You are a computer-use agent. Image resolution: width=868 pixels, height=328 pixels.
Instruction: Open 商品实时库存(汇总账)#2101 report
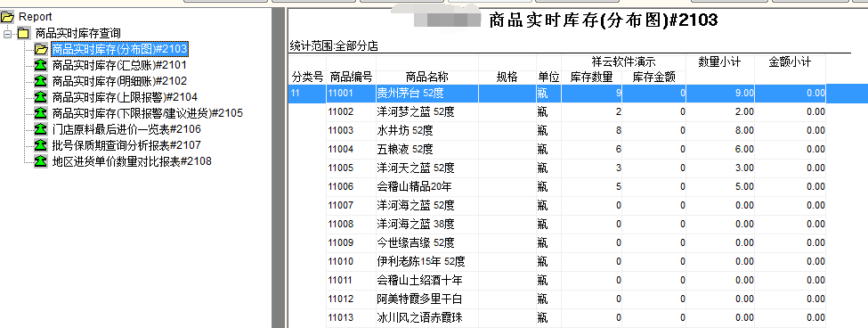119,65
